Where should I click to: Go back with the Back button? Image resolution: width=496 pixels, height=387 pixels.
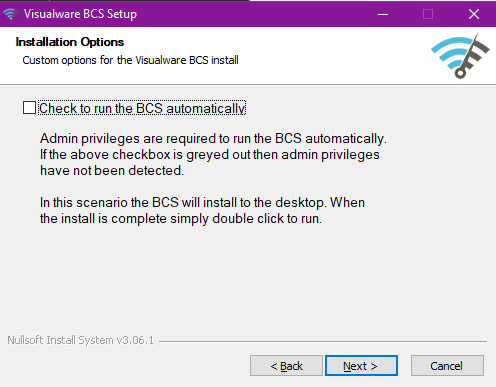point(286,366)
